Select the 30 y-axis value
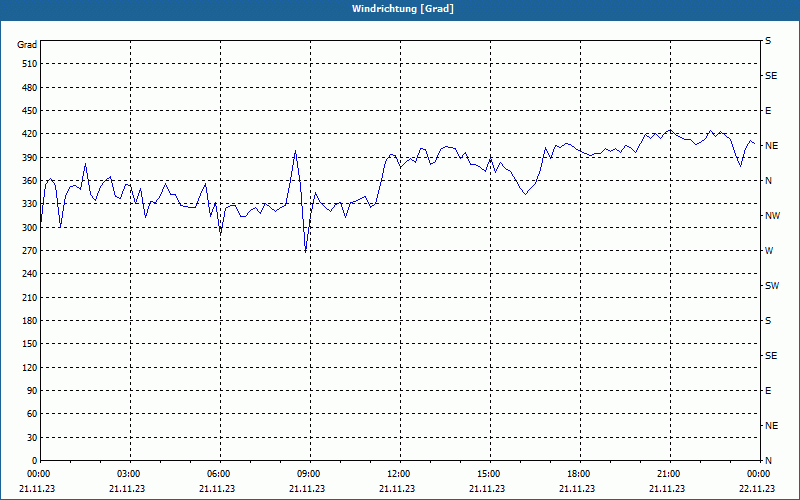 coord(32,437)
